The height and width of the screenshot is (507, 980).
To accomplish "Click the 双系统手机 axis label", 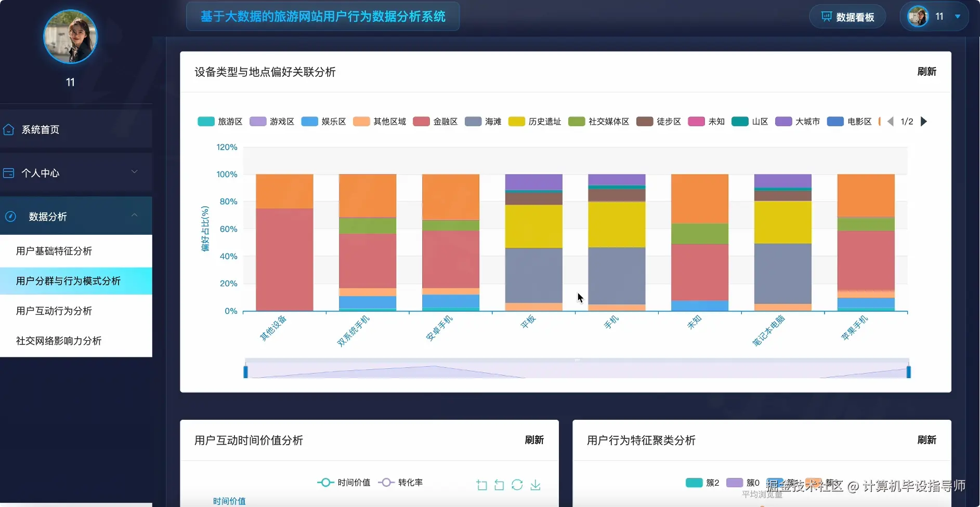I will 354,330.
